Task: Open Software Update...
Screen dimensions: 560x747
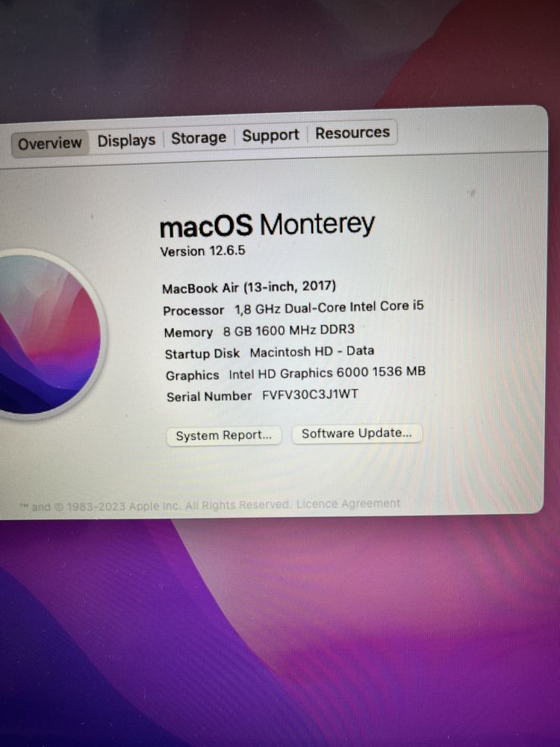Action: coord(357,433)
